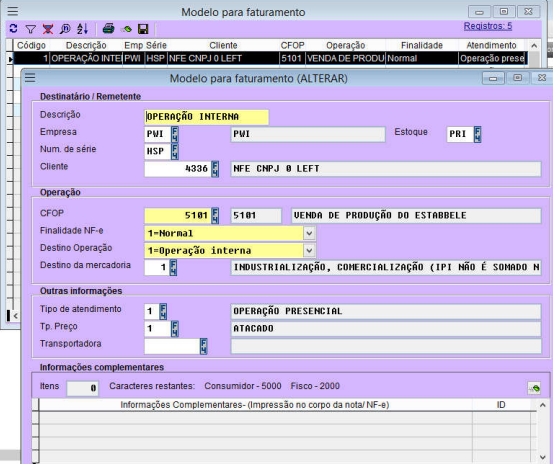Image resolution: width=553 pixels, height=465 pixels.
Task: Expand the Finalidade NF-e dropdown
Action: (309, 233)
